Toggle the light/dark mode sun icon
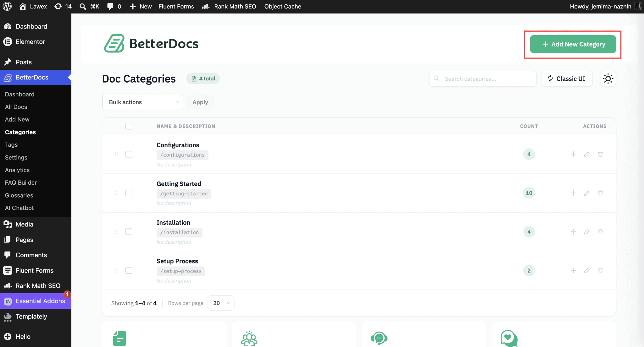Viewport: 644px width, 347px height. 608,79
